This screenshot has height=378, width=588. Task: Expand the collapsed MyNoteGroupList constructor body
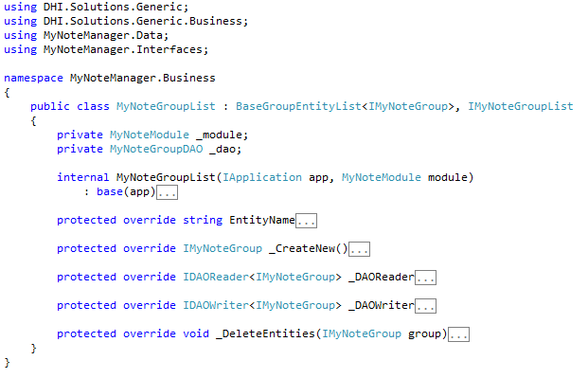coord(167,192)
